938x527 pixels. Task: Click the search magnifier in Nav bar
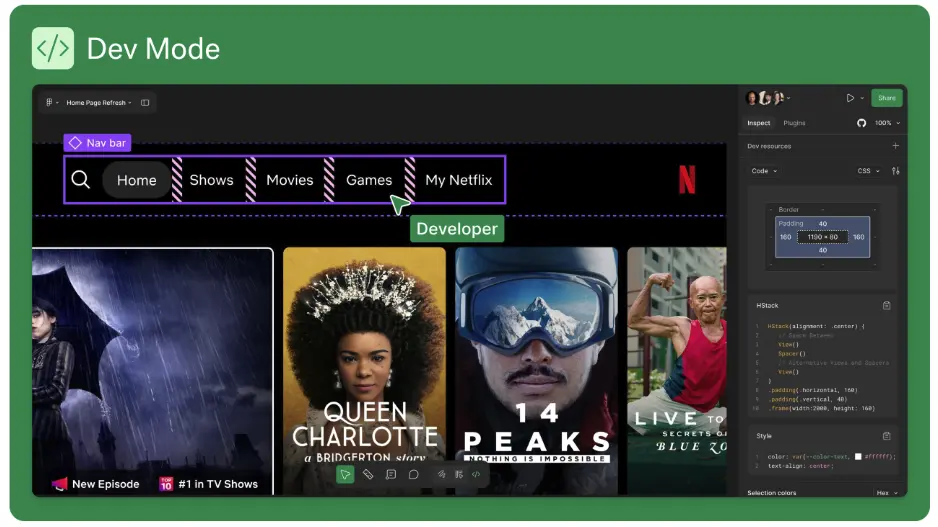point(81,180)
